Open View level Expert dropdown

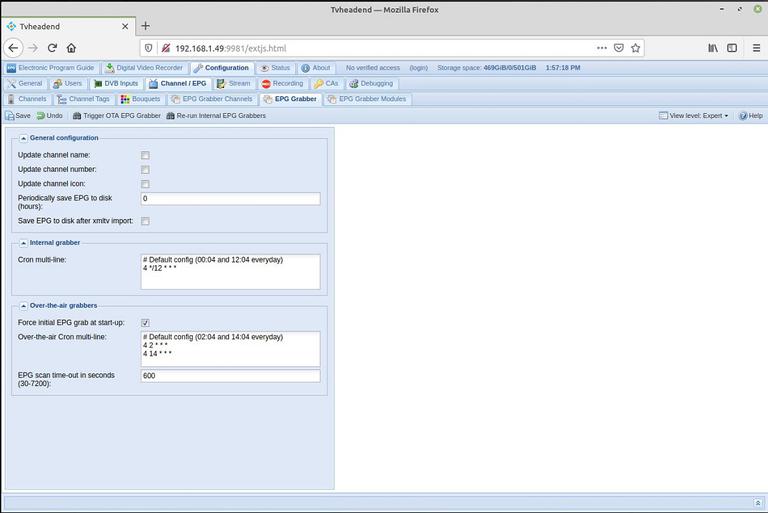[693, 116]
